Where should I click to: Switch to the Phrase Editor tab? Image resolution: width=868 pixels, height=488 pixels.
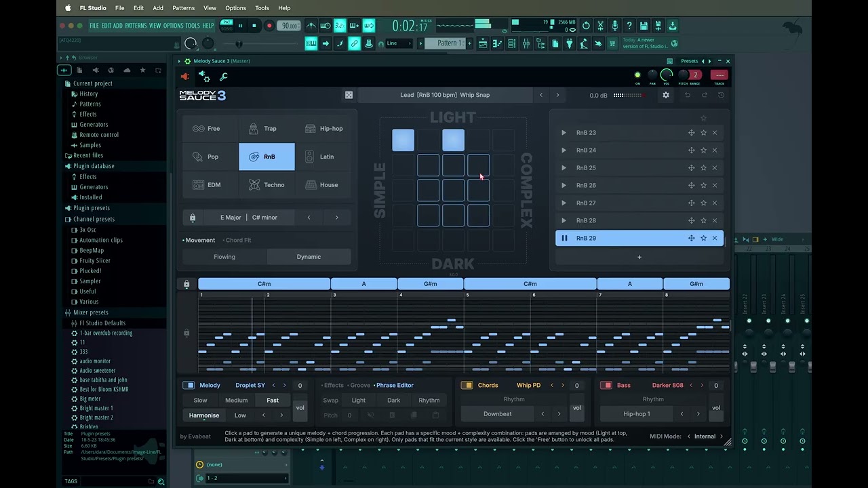[x=394, y=386]
